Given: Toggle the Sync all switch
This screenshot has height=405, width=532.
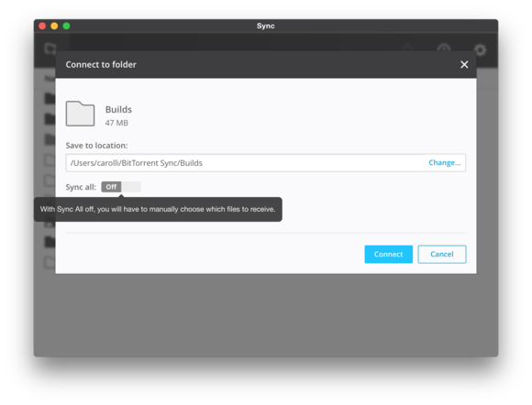Looking at the screenshot, I should point(121,187).
